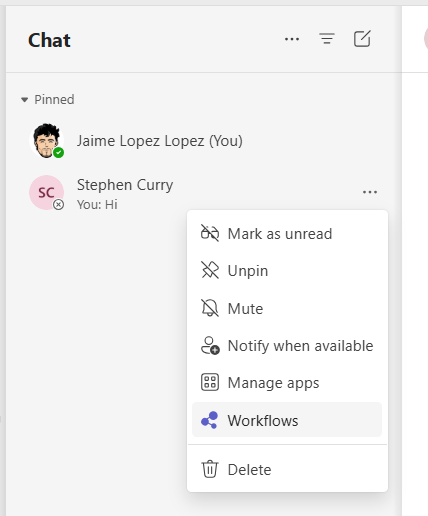
Task: Mute the Stephen Curry conversation
Action: point(287,308)
